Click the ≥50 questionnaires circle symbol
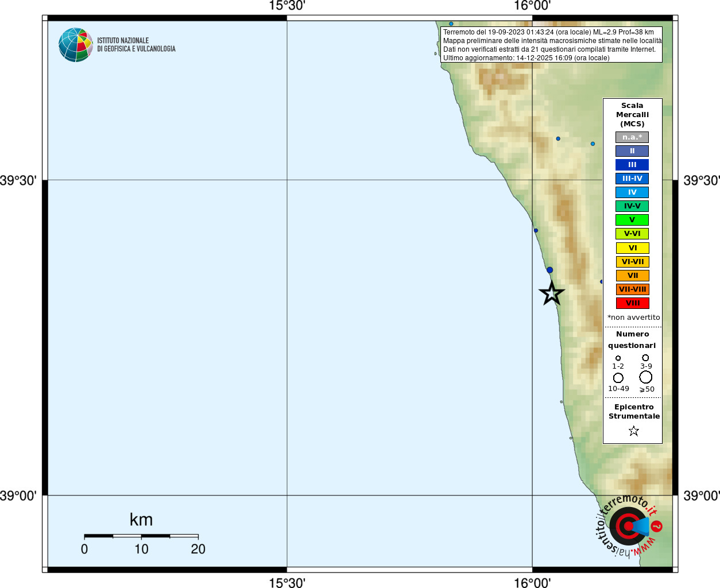The image size is (720, 588). [646, 377]
